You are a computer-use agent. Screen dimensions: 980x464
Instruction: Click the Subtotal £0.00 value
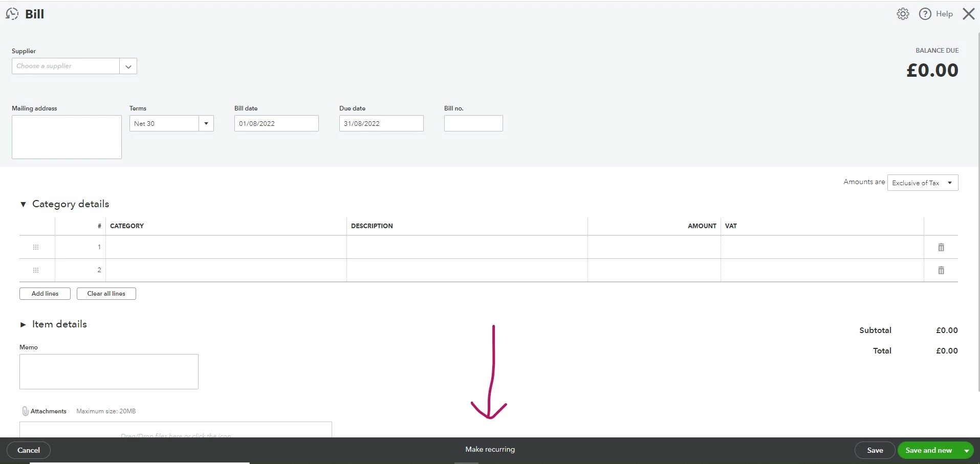point(947,330)
